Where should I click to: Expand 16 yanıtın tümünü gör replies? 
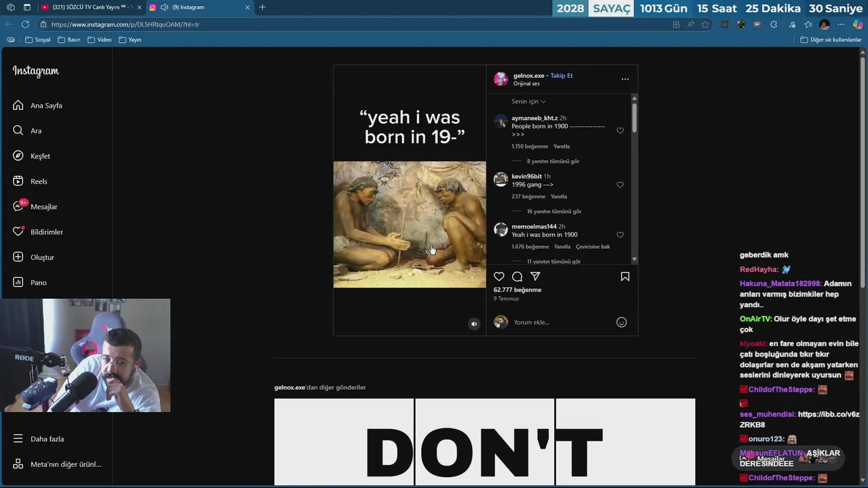(x=554, y=211)
